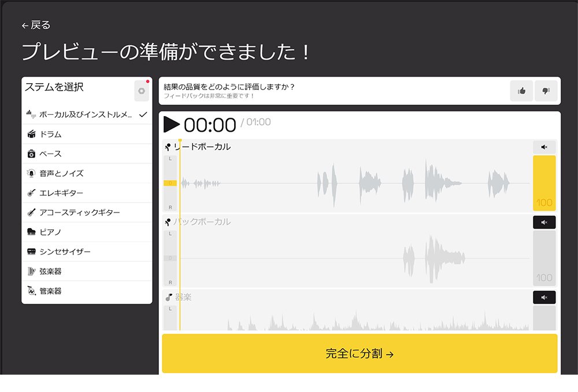This screenshot has width=578, height=392.
Task: Give thumbs up feedback on result quality
Action: (521, 91)
